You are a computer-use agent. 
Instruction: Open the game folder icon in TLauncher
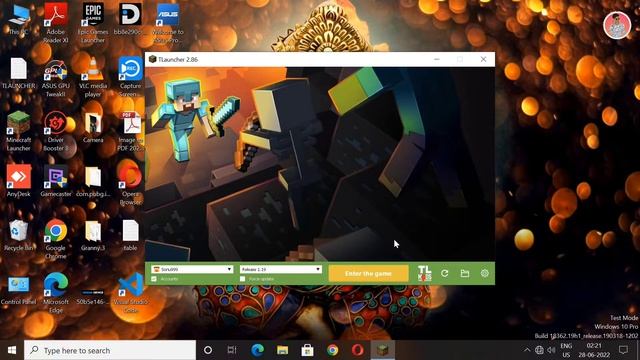464,273
